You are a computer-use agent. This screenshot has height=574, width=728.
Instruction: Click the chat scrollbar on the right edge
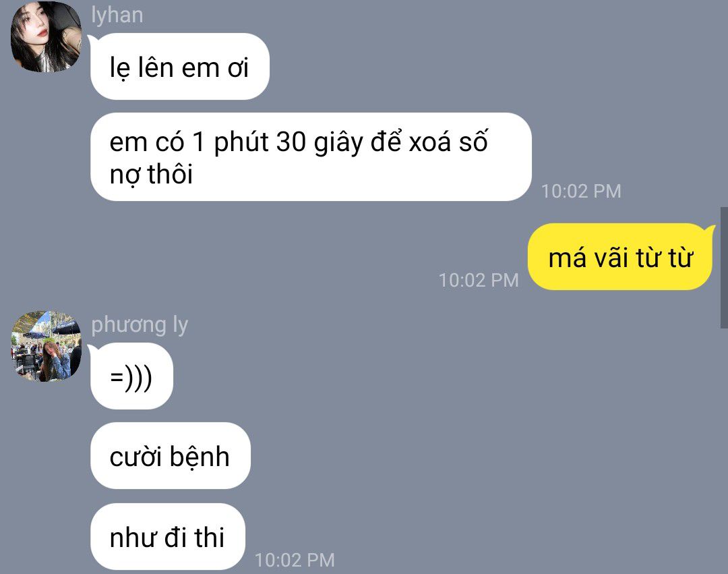pyautogui.click(x=724, y=268)
